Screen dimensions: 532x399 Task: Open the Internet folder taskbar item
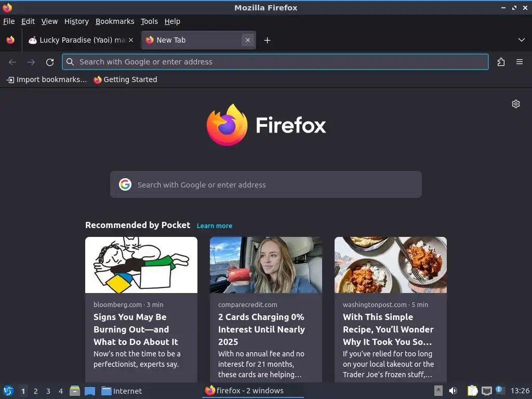[122, 391]
